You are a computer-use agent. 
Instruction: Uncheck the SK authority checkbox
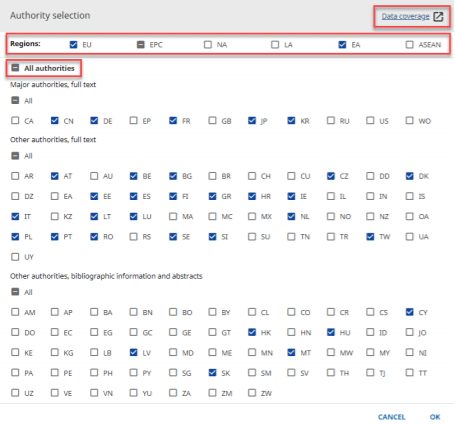pyautogui.click(x=212, y=373)
